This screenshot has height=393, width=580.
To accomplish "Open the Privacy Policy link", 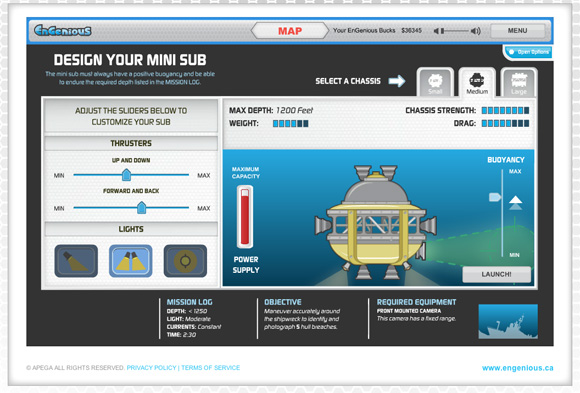I will click(151, 367).
